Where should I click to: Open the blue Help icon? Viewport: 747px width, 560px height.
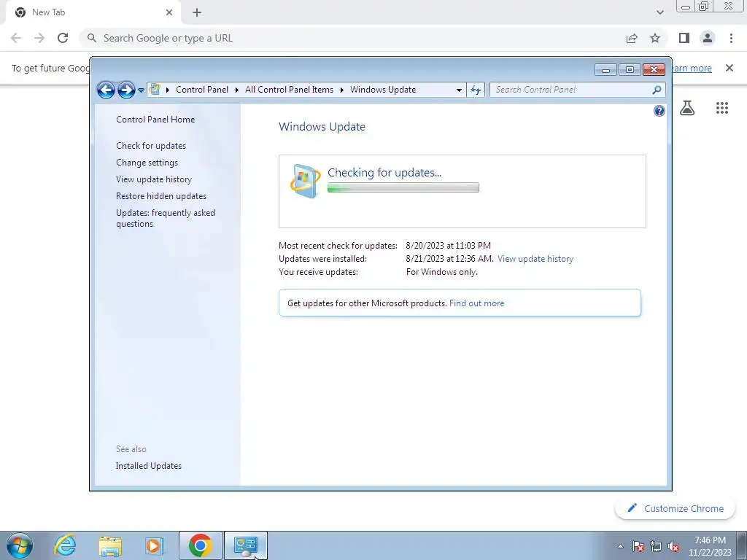click(x=659, y=111)
